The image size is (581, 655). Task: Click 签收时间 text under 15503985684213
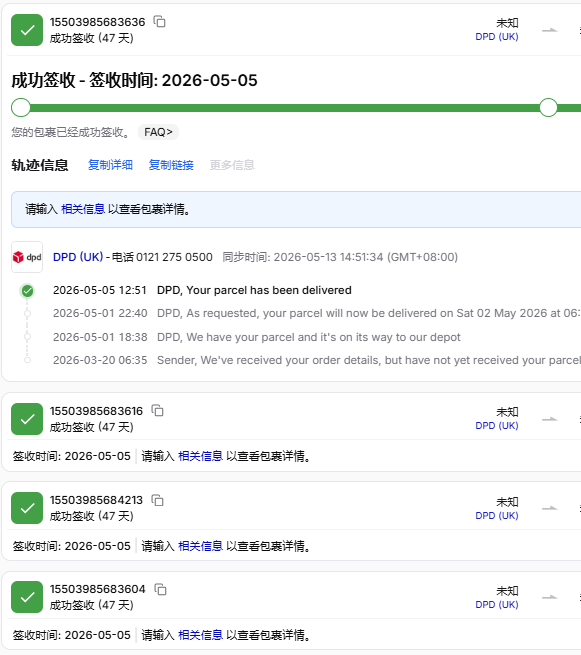click(x=71, y=546)
